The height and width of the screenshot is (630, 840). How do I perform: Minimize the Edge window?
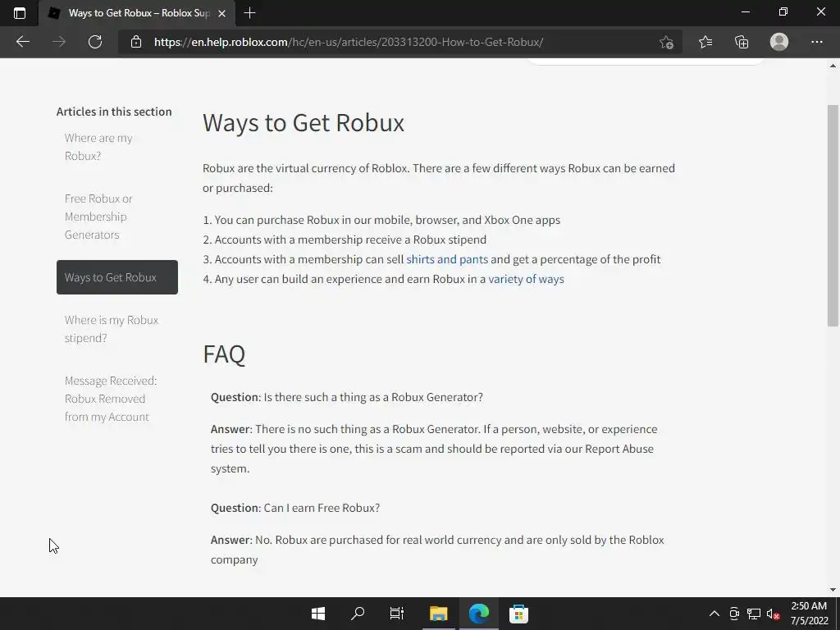pyautogui.click(x=745, y=11)
